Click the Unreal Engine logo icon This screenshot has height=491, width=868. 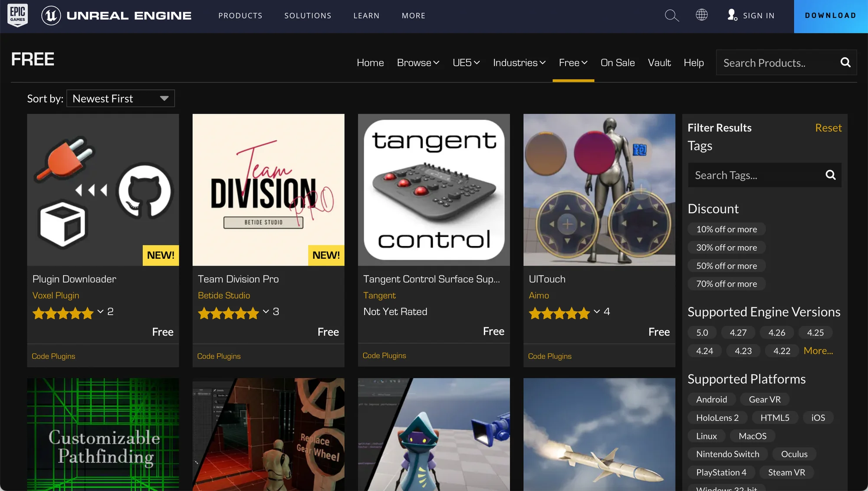[51, 16]
